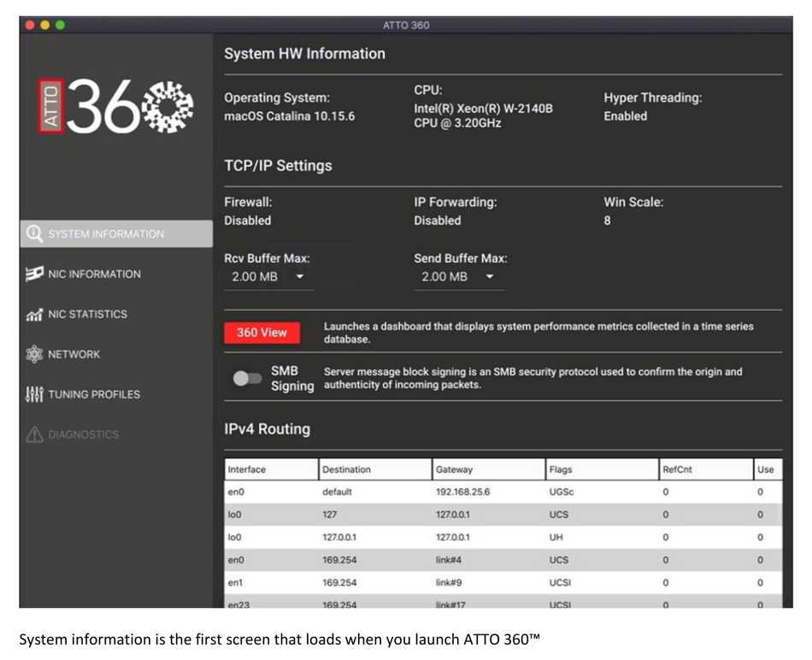Image resolution: width=812 pixels, height=660 pixels.
Task: Click the Intel Xeon W-2140B CPU value
Action: coord(483,115)
